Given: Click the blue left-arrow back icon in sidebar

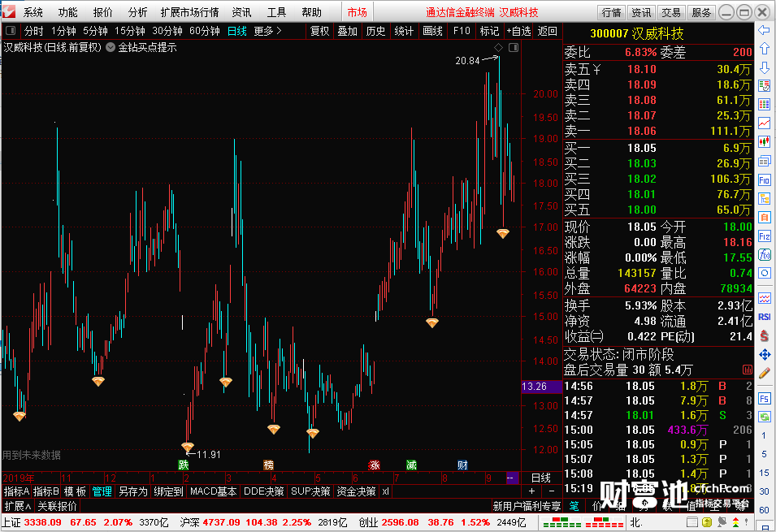Looking at the screenshot, I should tap(764, 30).
